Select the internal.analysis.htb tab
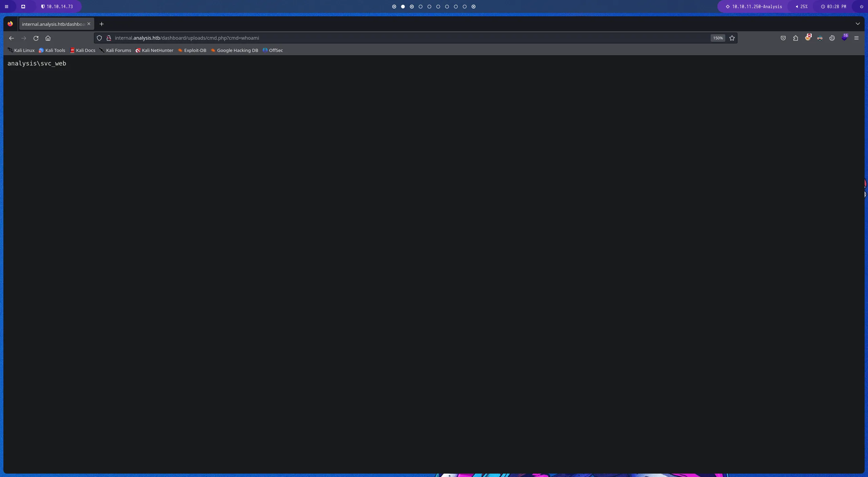868x477 pixels. (53, 24)
